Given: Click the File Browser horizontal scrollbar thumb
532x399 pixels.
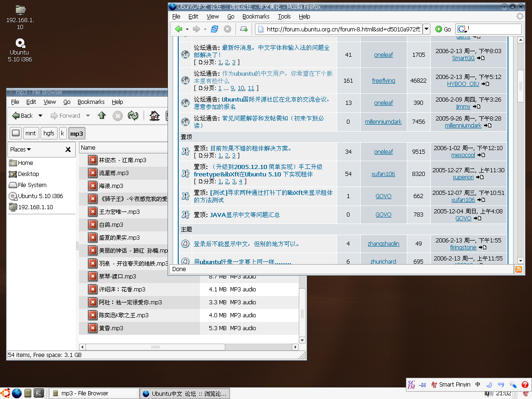Looking at the screenshot, I should tap(155, 347).
